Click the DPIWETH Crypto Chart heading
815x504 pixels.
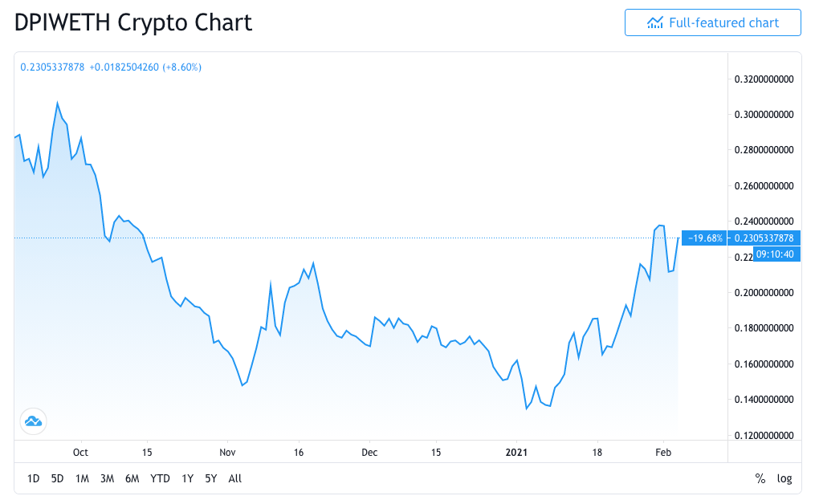[133, 22]
